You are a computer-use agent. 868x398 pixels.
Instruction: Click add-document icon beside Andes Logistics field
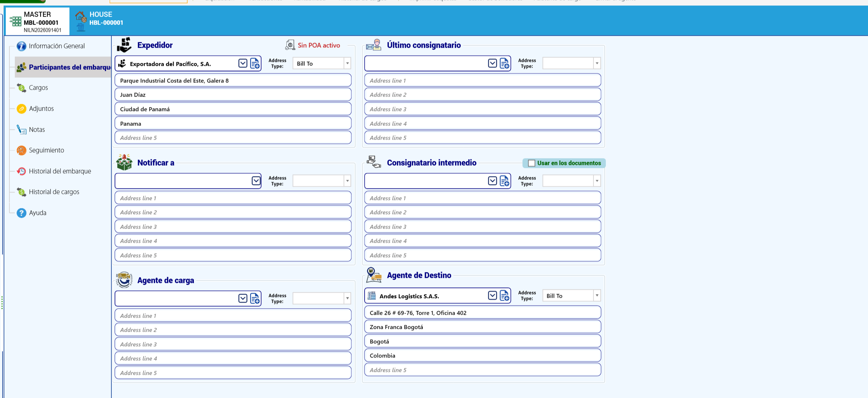tap(505, 296)
